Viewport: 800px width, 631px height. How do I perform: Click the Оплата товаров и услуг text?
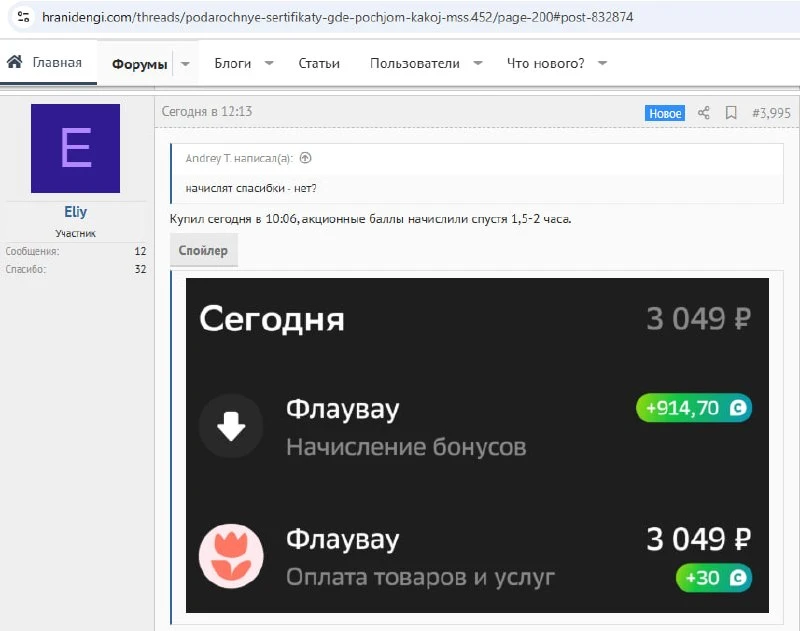420,577
